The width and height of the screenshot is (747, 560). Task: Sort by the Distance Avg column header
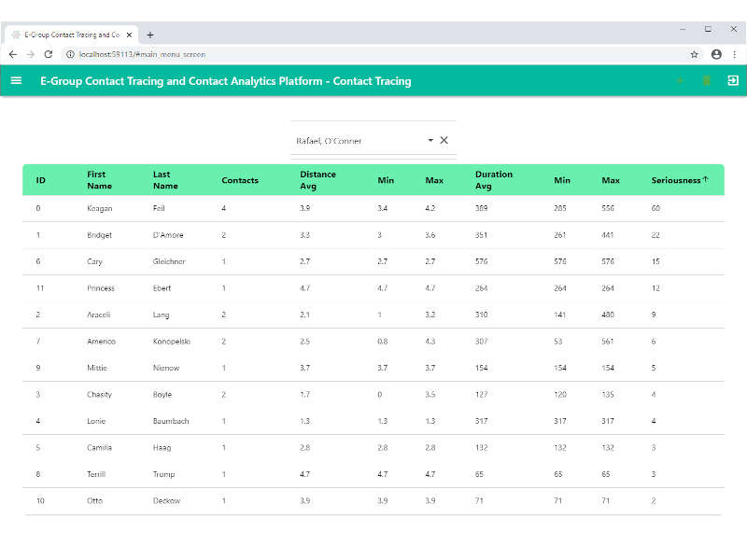pyautogui.click(x=317, y=180)
